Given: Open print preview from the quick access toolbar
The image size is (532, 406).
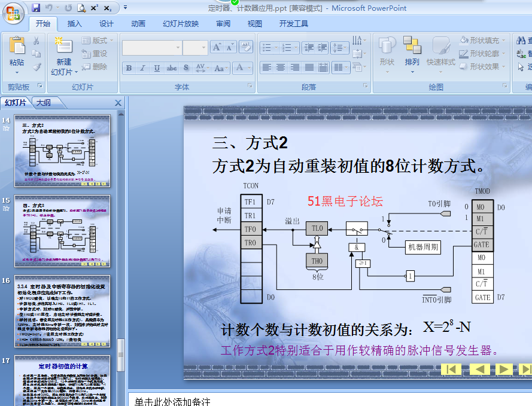Looking at the screenshot, I should (81, 7).
